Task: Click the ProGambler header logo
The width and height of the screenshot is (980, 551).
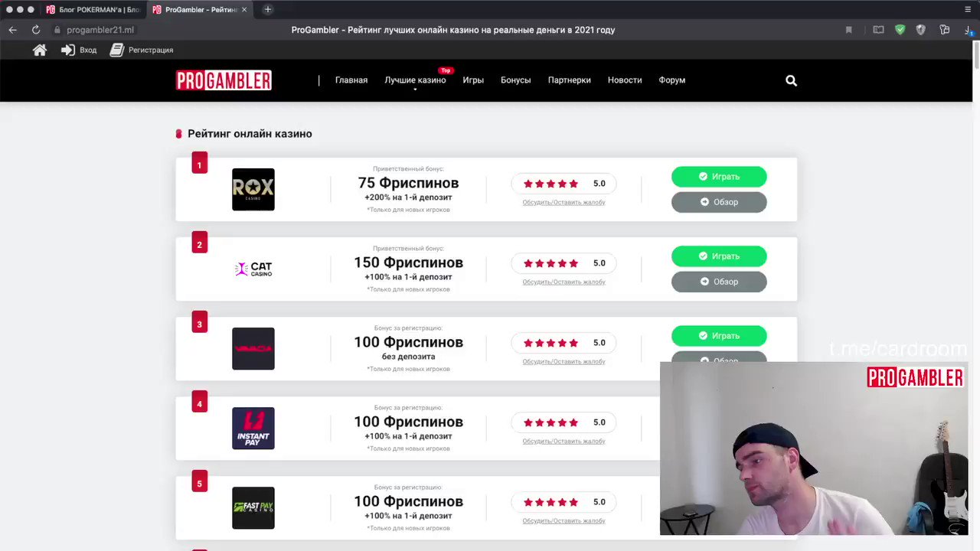Action: [x=224, y=80]
